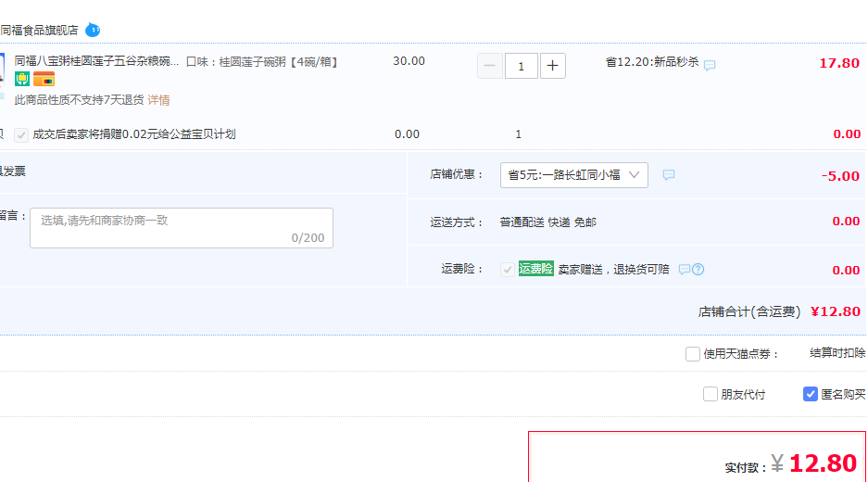The image size is (868, 482).
Task: Toggle the 公益宝贝计划 donation checkbox
Action: click(x=21, y=134)
